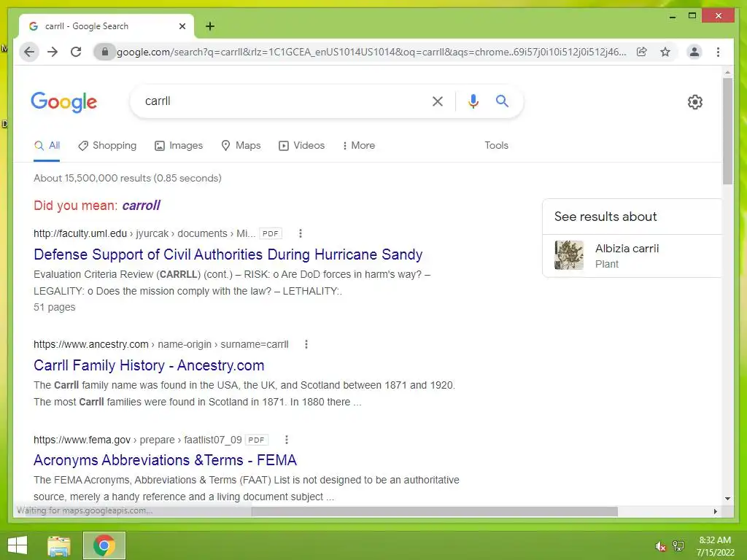Open options for faculty.uml.edu result

300,233
